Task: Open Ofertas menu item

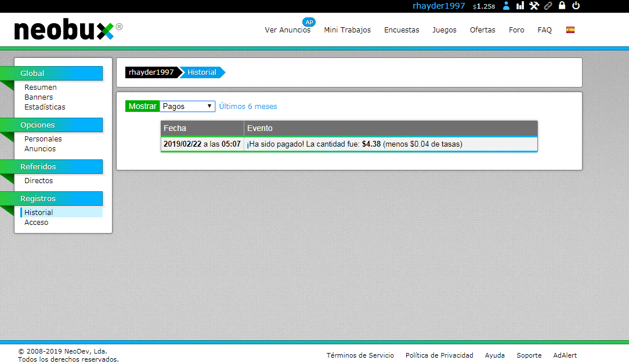Action: point(483,30)
